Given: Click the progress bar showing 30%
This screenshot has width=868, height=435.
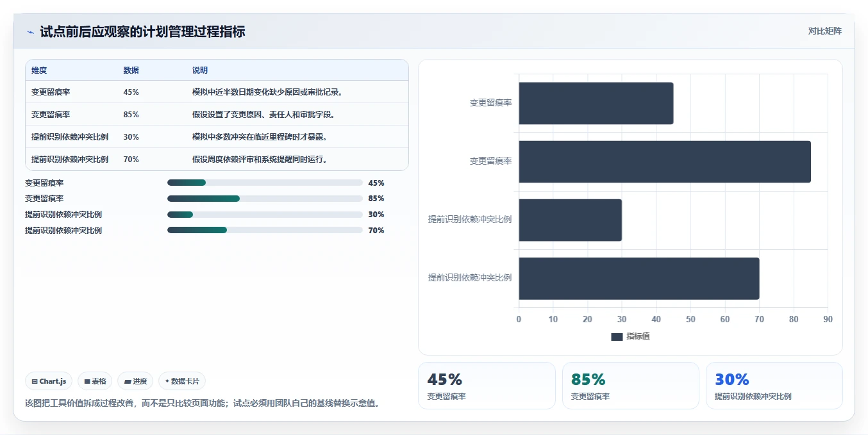Looking at the screenshot, I should coord(265,215).
